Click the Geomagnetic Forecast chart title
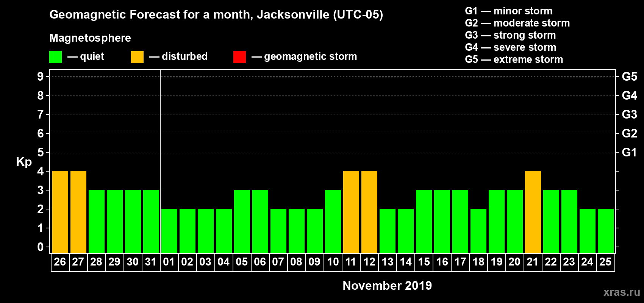Viewport: 644px width, 303px height. pos(216,15)
